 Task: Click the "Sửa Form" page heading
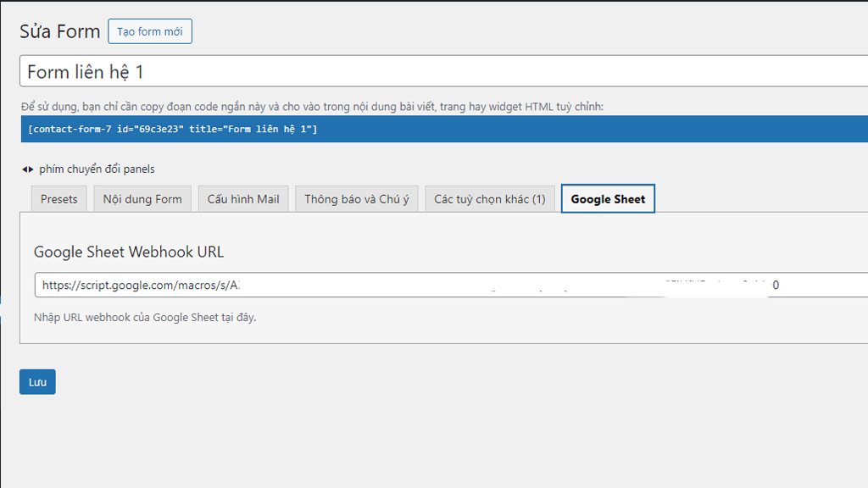click(60, 31)
